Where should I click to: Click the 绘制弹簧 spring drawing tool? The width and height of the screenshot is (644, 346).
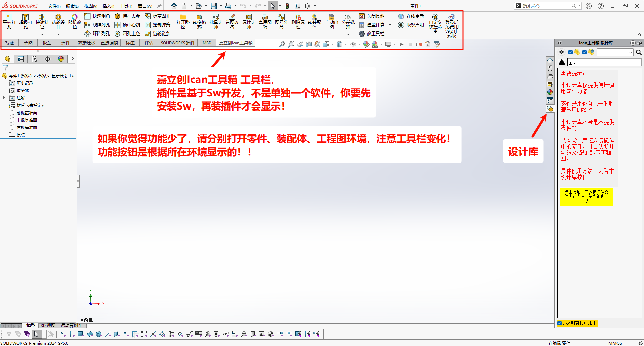click(x=158, y=25)
